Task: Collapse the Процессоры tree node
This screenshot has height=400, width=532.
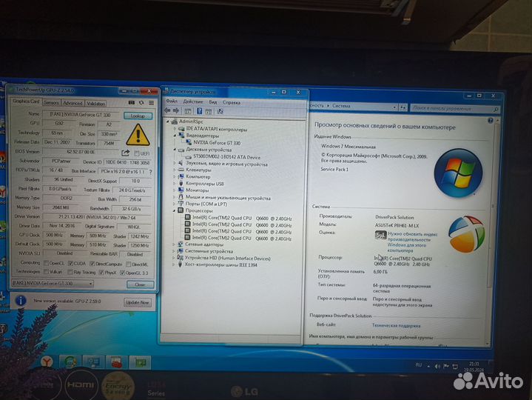Action: 173,210
